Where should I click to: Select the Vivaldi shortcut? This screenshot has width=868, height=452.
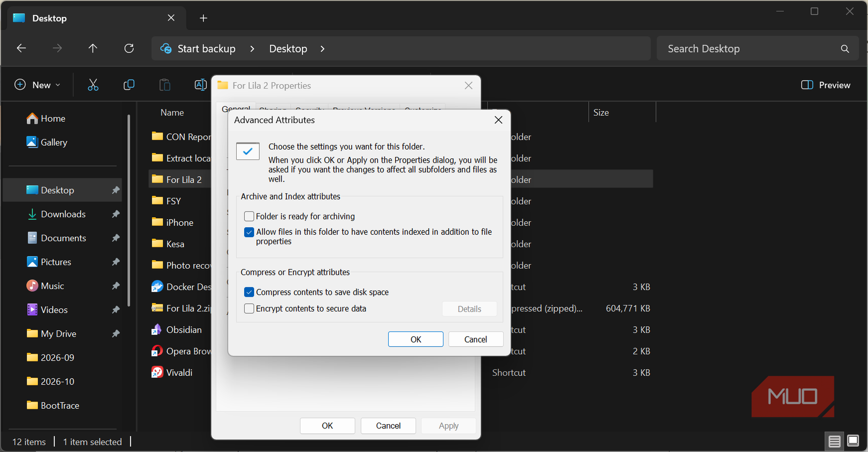(172, 373)
